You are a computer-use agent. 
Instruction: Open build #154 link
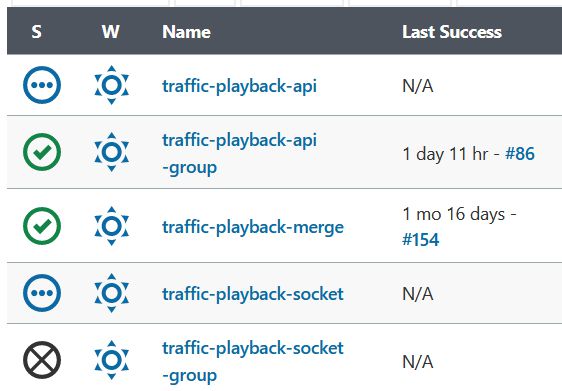click(x=420, y=239)
